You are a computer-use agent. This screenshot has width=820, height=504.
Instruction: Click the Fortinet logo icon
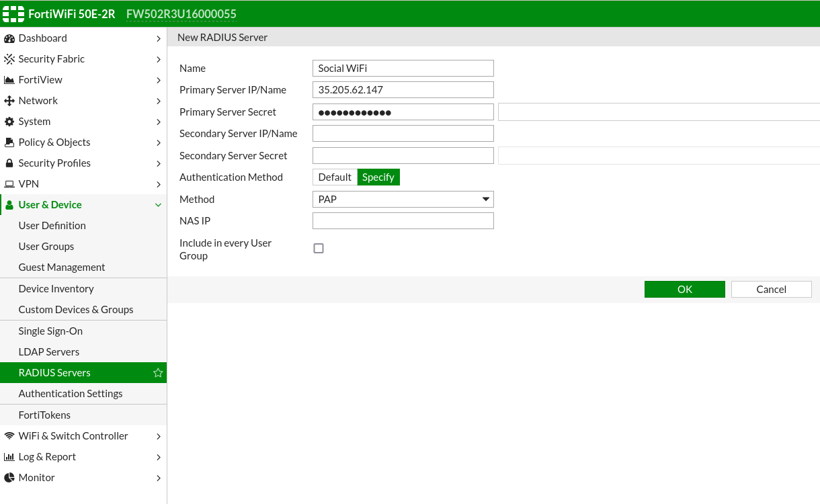click(x=13, y=14)
